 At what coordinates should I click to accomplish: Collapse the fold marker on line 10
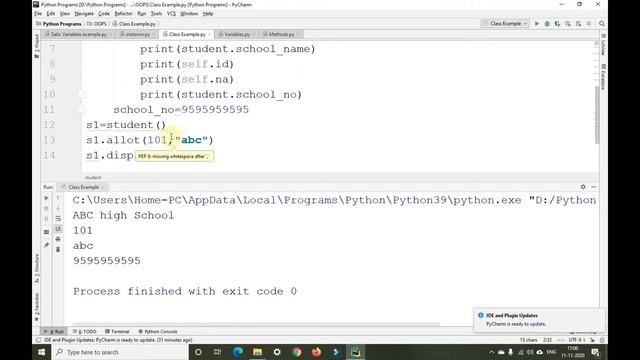(x=81, y=94)
